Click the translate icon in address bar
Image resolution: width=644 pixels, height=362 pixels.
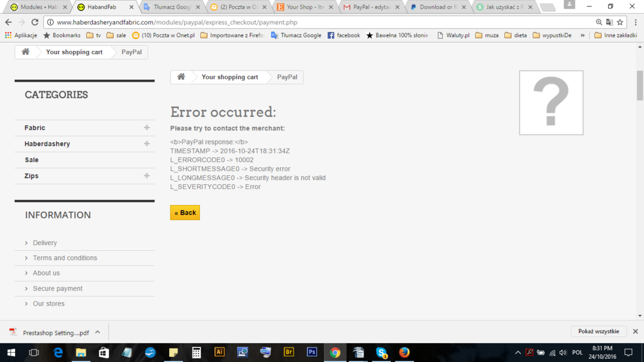[609, 22]
